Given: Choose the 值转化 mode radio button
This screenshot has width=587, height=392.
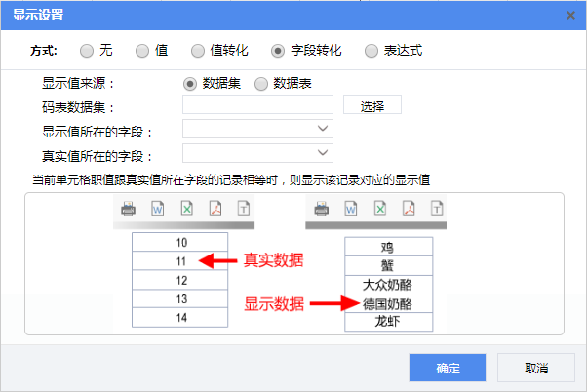Looking at the screenshot, I should point(198,50).
